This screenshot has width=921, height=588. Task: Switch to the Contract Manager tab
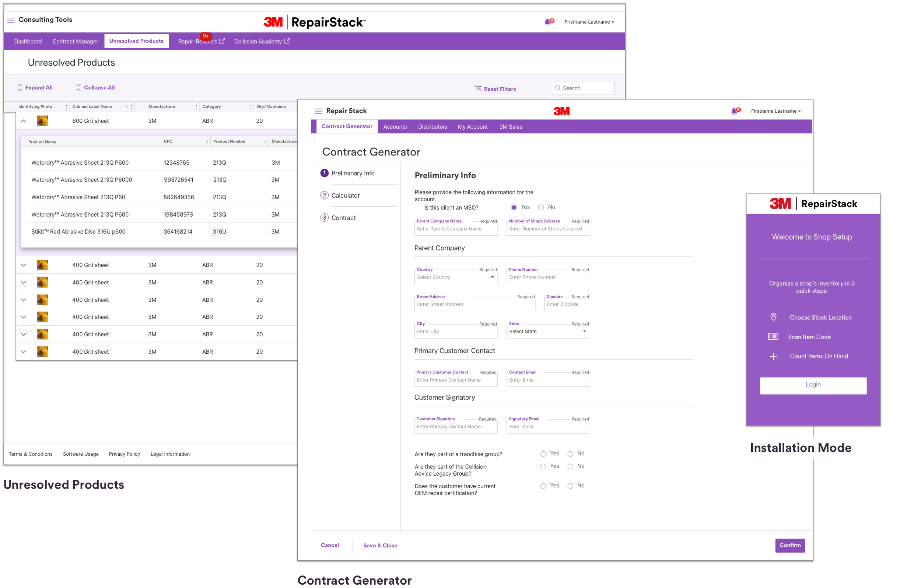(x=75, y=41)
